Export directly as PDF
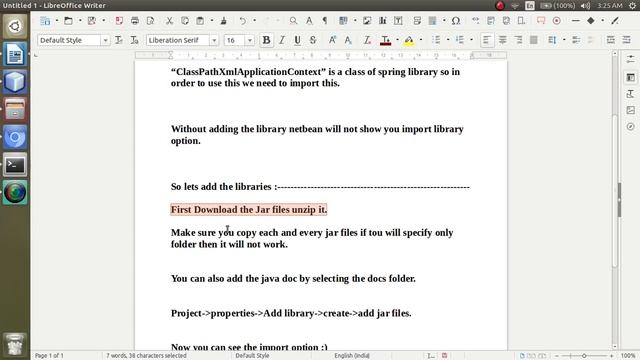This screenshot has height=360, width=640. click(119, 21)
